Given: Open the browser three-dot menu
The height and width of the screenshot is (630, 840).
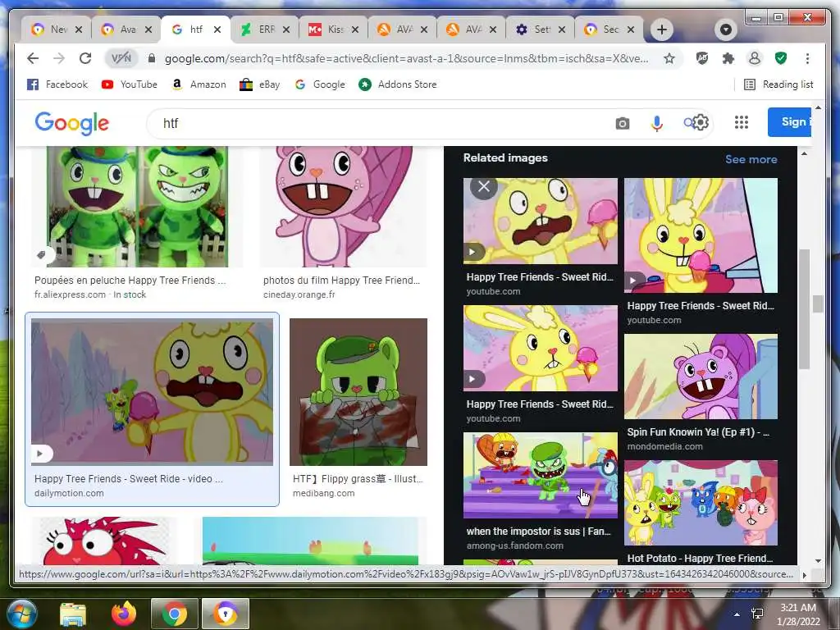Looking at the screenshot, I should pos(807,58).
